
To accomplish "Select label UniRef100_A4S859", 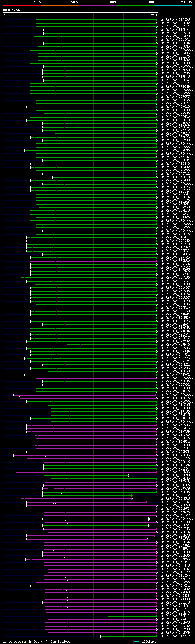I will [175, 371].
